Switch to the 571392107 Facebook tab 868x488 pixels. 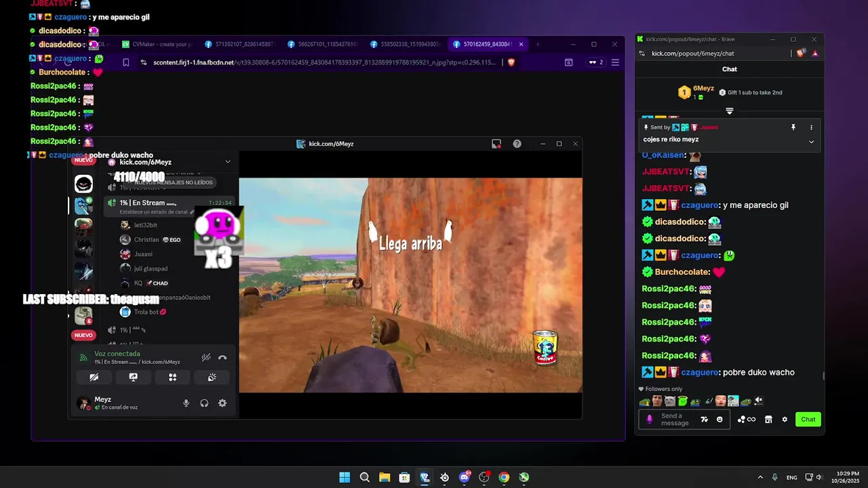pos(241,44)
